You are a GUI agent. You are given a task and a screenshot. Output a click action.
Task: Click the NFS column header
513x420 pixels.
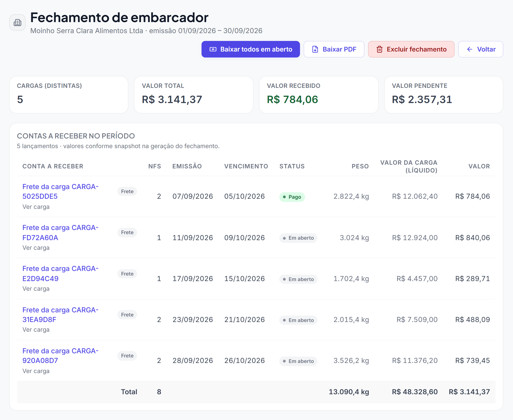[x=155, y=166]
